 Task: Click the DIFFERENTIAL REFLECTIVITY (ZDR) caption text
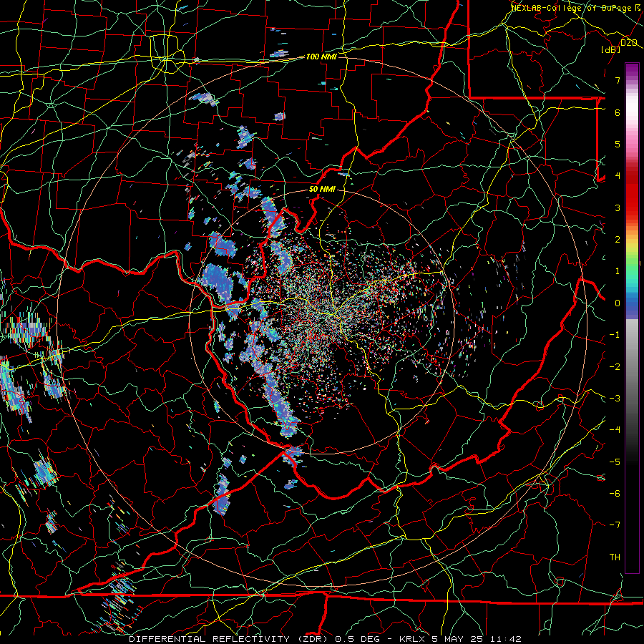point(230,639)
